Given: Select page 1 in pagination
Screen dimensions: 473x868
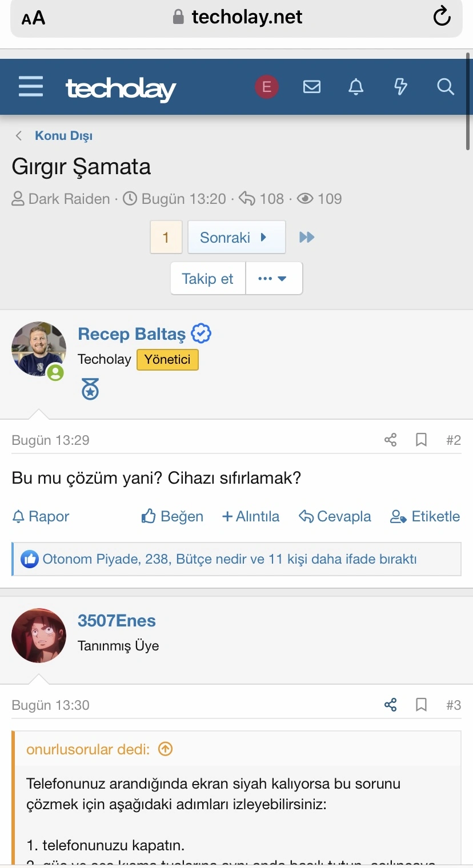Looking at the screenshot, I should [x=166, y=237].
